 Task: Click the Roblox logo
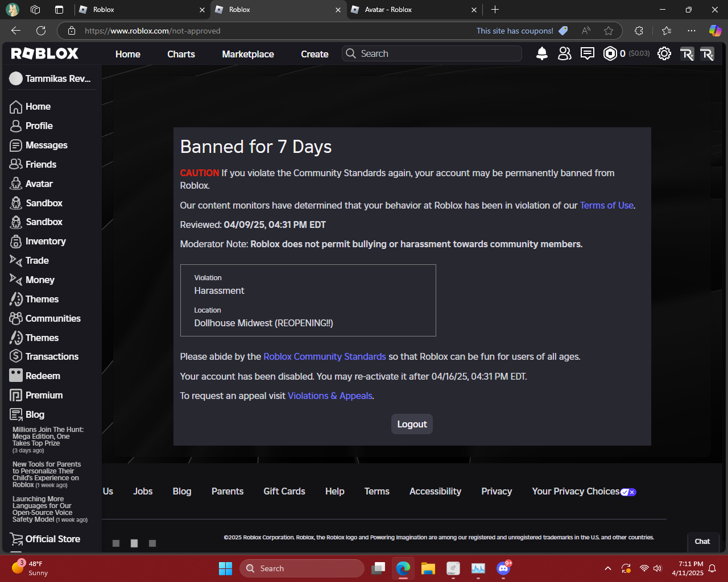45,53
